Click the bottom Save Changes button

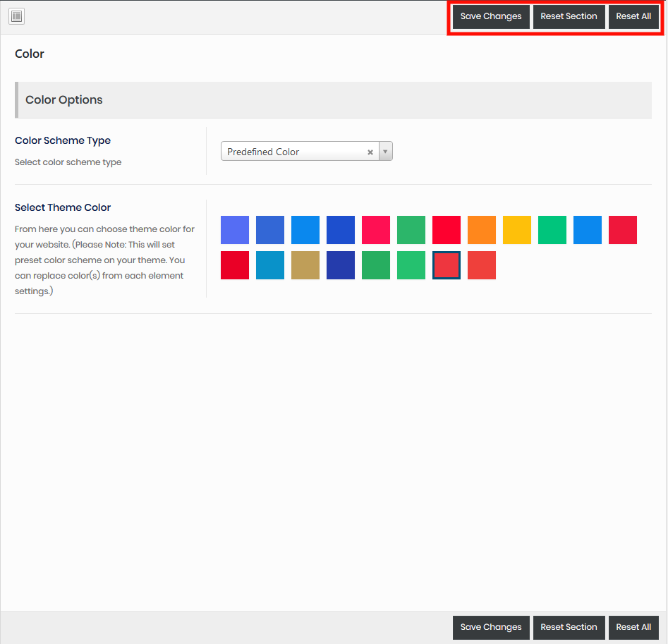coord(491,627)
